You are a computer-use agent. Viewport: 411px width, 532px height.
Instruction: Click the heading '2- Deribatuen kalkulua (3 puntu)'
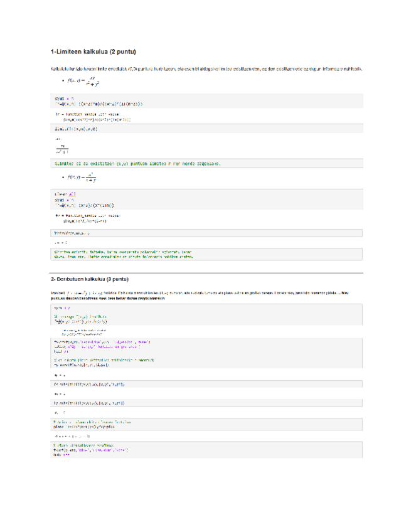click(x=97, y=279)
